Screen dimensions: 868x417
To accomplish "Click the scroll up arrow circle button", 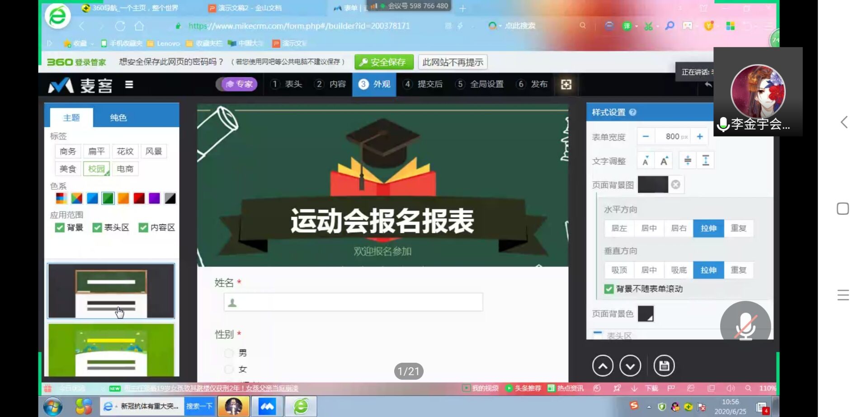I will click(x=603, y=366).
